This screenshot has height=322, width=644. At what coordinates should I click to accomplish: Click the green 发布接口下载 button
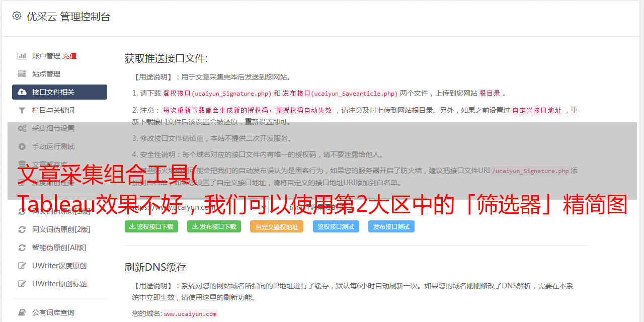214,226
